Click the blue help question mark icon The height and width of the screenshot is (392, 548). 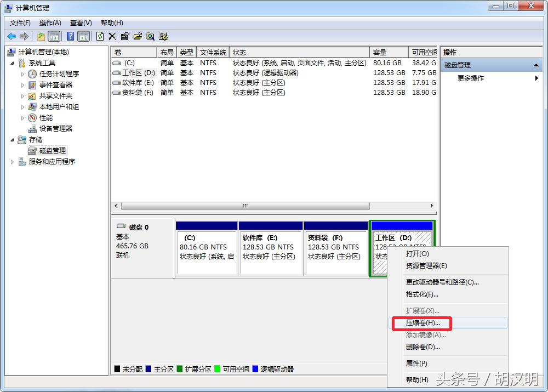(70, 36)
